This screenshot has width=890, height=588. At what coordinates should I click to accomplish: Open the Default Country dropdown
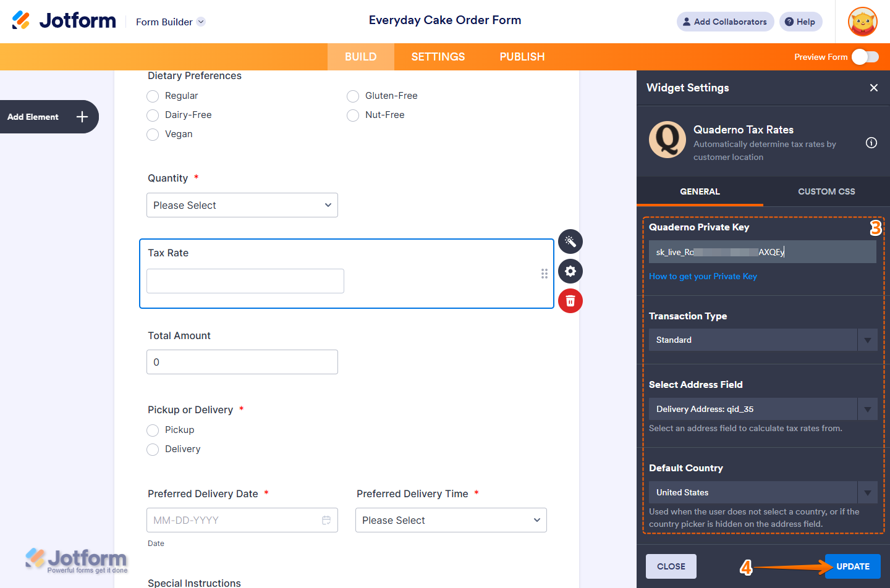coord(867,492)
